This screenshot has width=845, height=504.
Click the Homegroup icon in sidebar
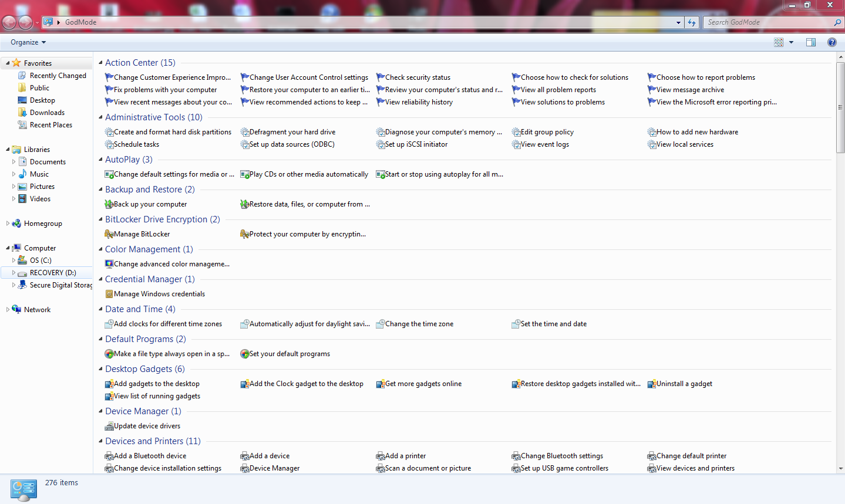coord(16,224)
